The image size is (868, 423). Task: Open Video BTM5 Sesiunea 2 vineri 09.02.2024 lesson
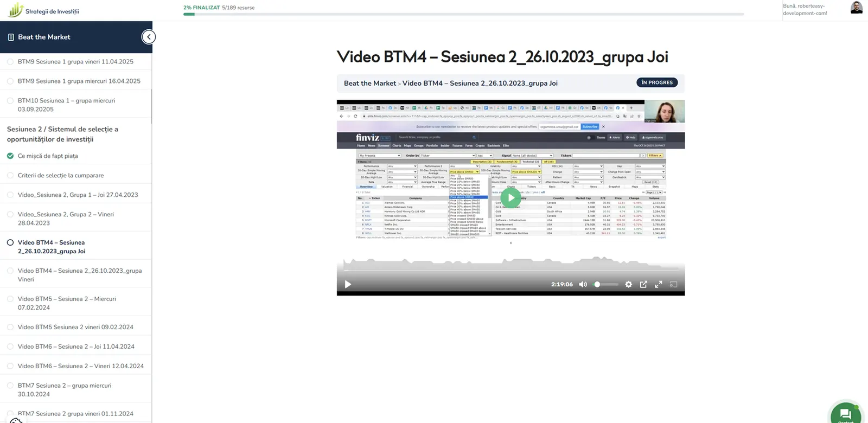[75, 327]
